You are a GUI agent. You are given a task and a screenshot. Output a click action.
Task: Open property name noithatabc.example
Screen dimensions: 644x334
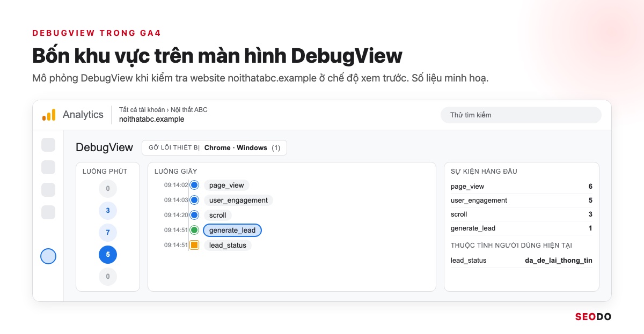(x=152, y=120)
